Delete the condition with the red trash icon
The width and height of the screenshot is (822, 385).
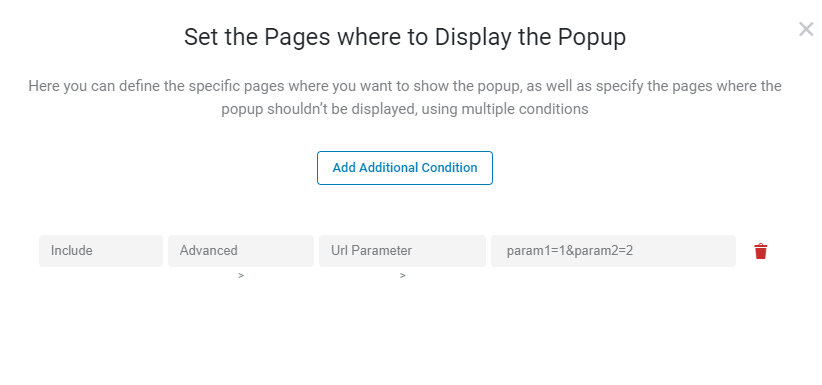pyautogui.click(x=761, y=251)
